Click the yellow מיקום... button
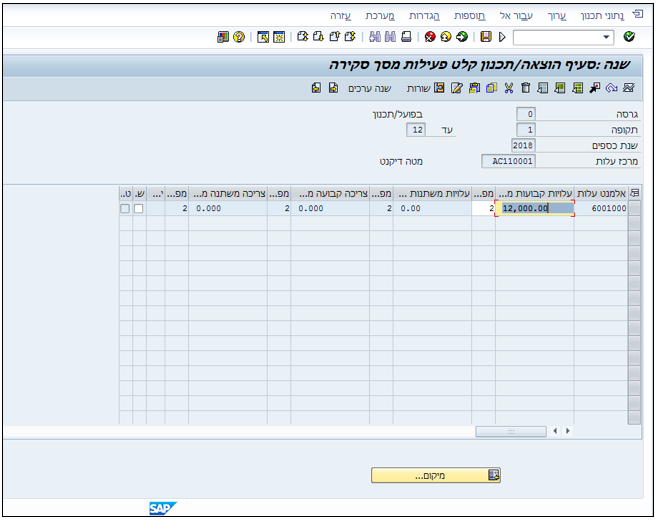The image size is (658, 520). point(436,476)
